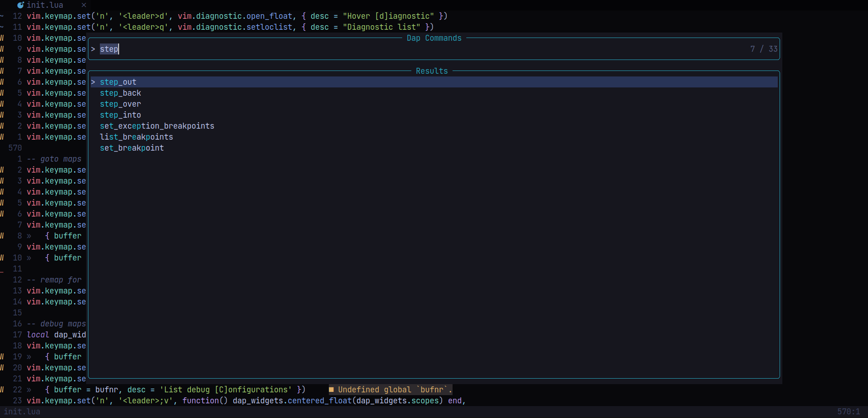Close the init.lua tab with the x
The height and width of the screenshot is (418, 868).
[84, 5]
